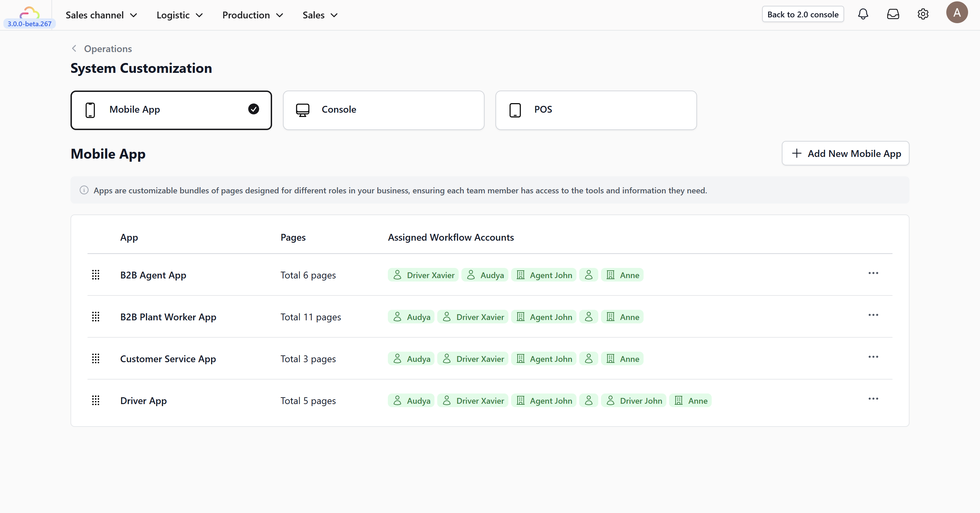This screenshot has height=513, width=980.
Task: Go back to Operations breadcrumb
Action: coord(107,49)
